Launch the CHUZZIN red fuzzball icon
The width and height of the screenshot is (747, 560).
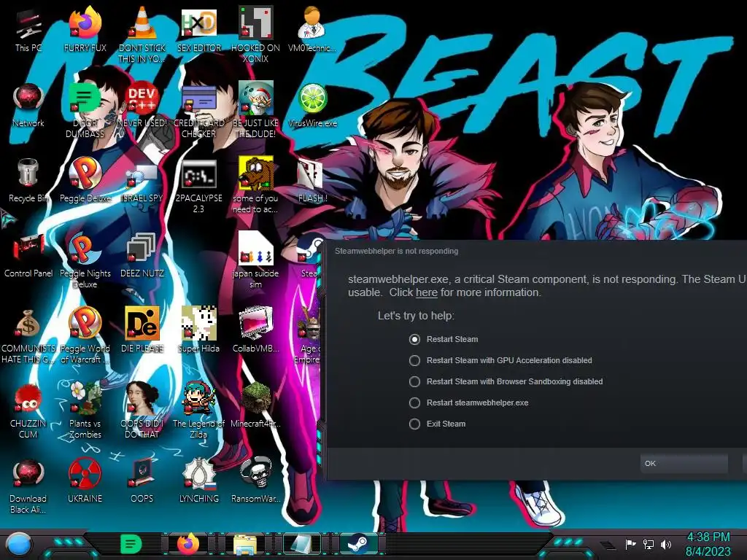(x=28, y=410)
